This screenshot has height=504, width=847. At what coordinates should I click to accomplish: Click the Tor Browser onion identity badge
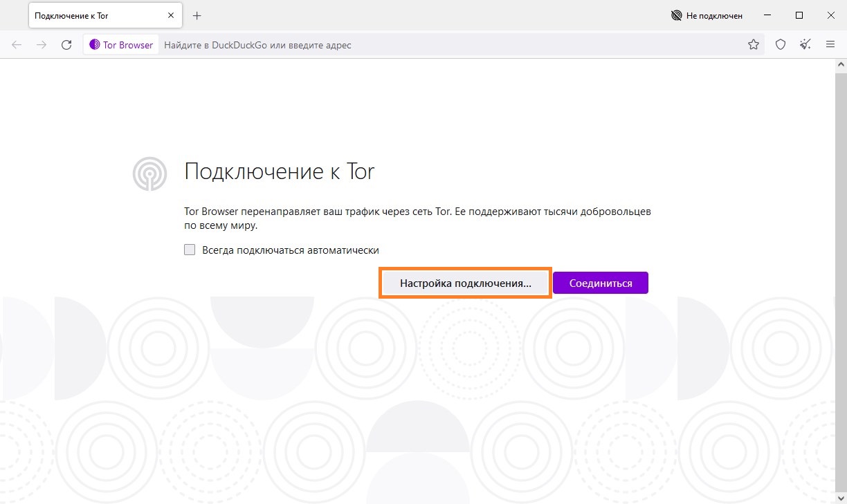pos(121,45)
